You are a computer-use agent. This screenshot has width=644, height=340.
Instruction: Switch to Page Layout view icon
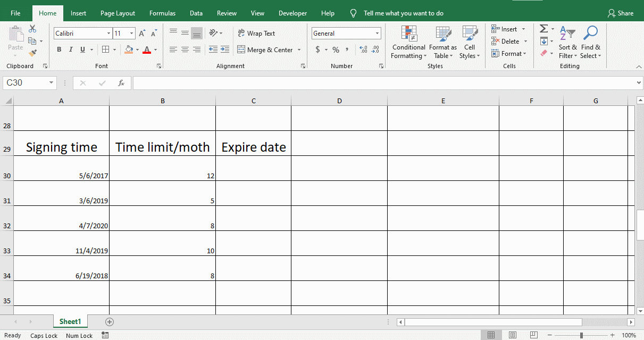point(512,335)
